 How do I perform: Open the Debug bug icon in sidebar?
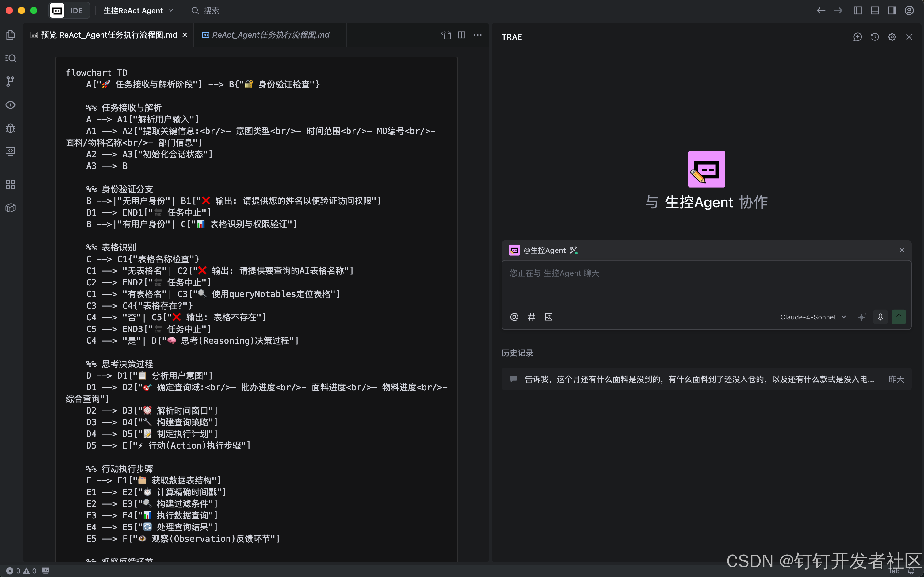point(11,128)
